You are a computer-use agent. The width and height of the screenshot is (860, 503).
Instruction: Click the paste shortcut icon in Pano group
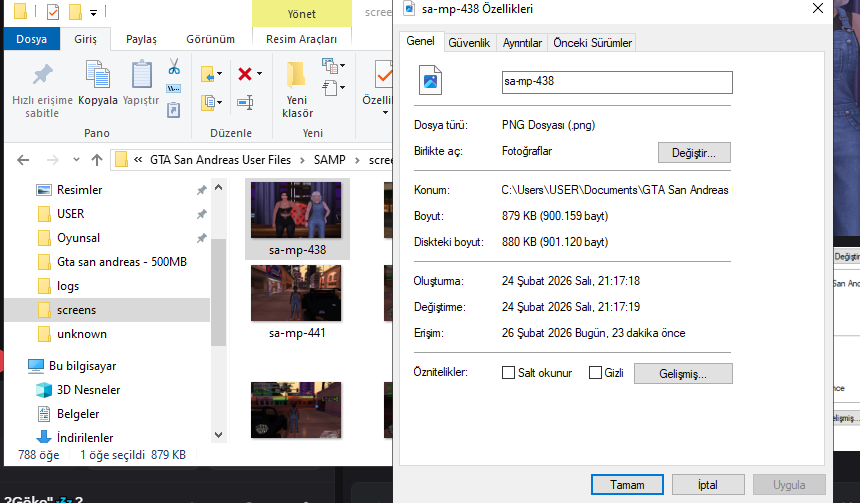[x=173, y=110]
